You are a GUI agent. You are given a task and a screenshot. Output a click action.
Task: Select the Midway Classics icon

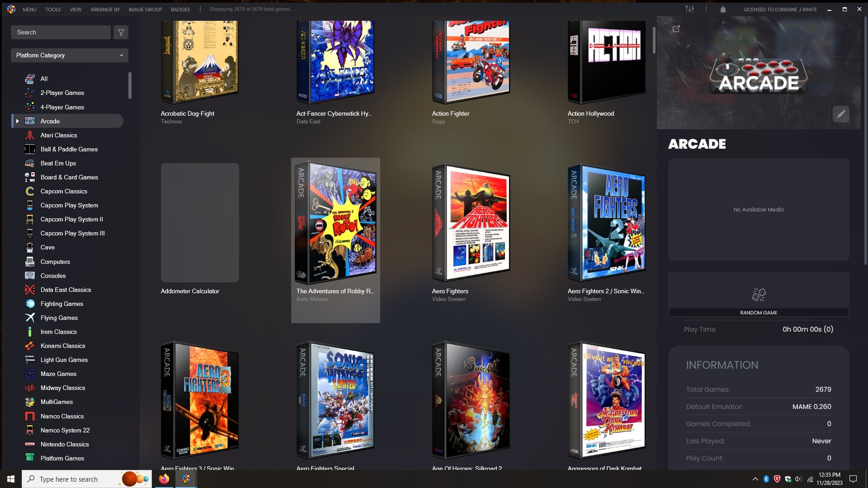(30, 388)
